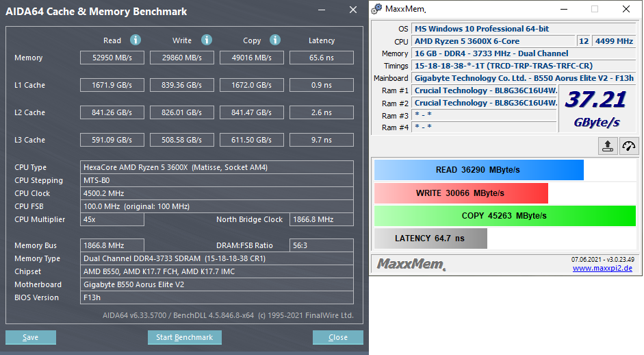Click North Bridge Clock value 1866.8 MHz

pyautogui.click(x=322, y=220)
